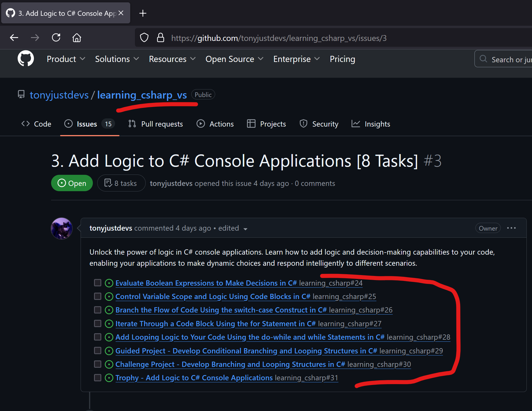Expand the Resources menu
Screen dimensions: 532x411
pos(172,59)
